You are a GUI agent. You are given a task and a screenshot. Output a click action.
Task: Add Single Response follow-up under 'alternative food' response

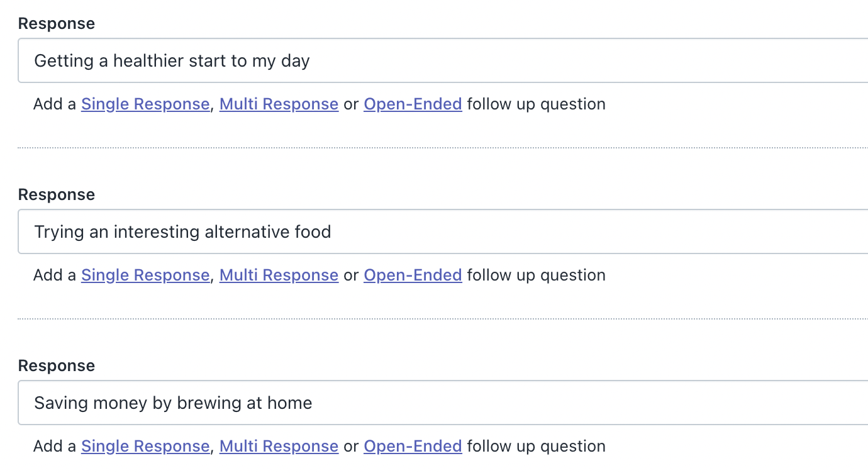pyautogui.click(x=145, y=275)
